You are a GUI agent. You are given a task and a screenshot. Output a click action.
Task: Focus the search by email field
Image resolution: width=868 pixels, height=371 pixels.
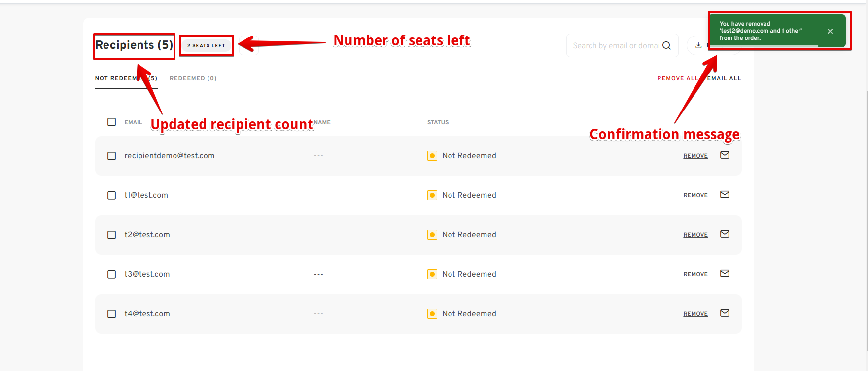tap(615, 45)
